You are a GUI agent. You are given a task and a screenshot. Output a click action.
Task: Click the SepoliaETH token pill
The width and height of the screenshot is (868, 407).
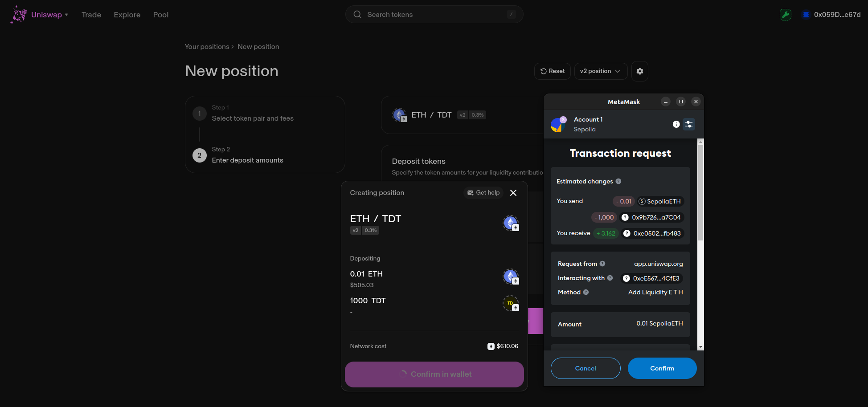pyautogui.click(x=660, y=201)
